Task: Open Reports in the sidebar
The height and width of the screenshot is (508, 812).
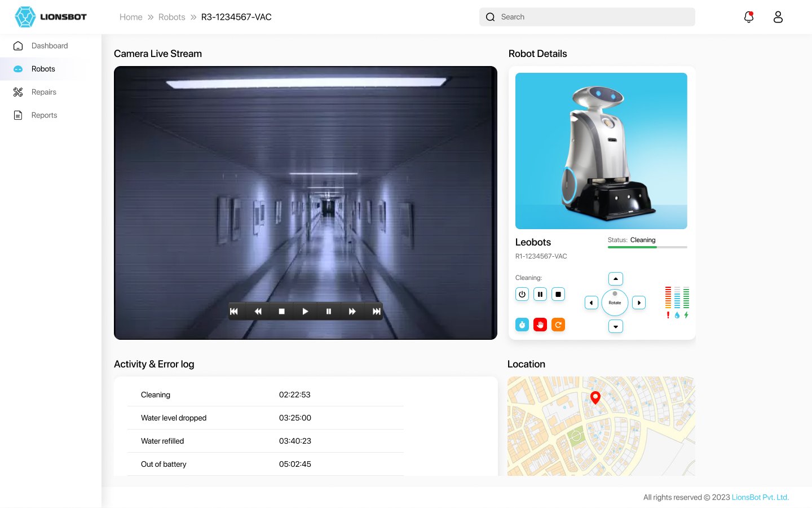Action: pos(51,115)
